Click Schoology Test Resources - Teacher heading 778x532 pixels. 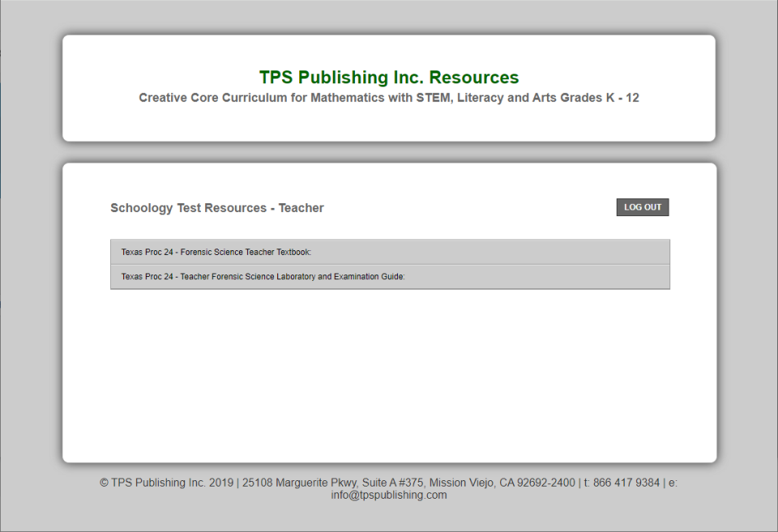point(217,208)
